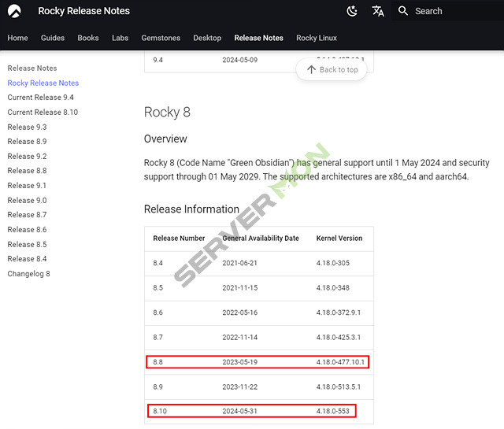Click release number 8.9 in table
504x429 pixels.
(x=157, y=386)
